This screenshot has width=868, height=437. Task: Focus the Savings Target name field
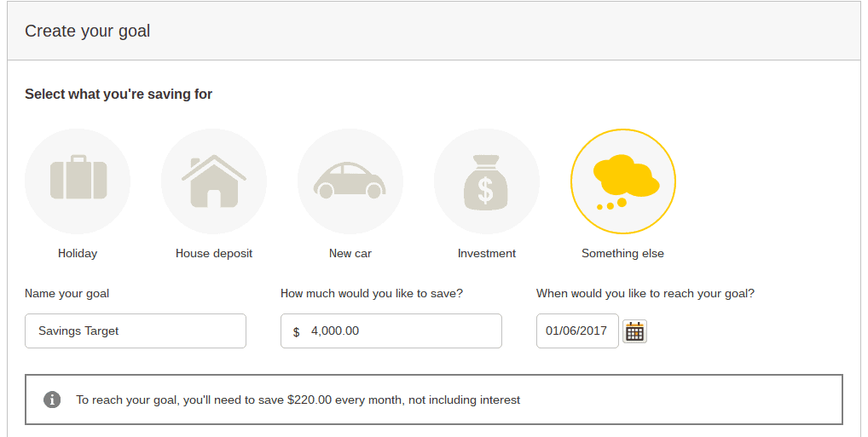[136, 331]
